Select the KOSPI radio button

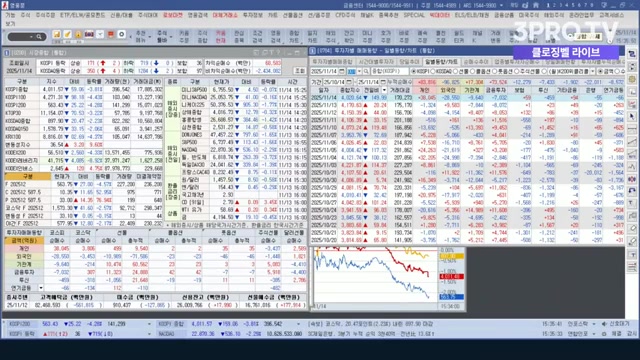point(413,71)
